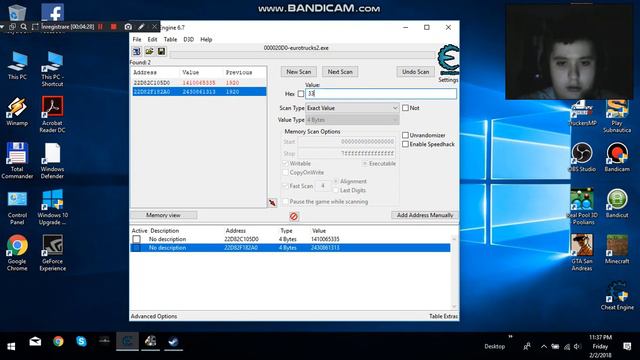This screenshot has width=640, height=360.
Task: Toggle the CopyOnWrite checkbox
Action: tap(286, 172)
